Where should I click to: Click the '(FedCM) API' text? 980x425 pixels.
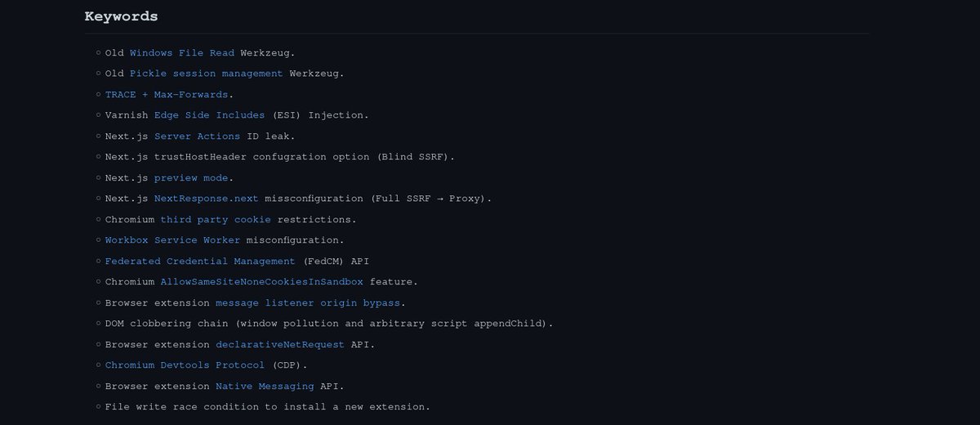coord(338,261)
